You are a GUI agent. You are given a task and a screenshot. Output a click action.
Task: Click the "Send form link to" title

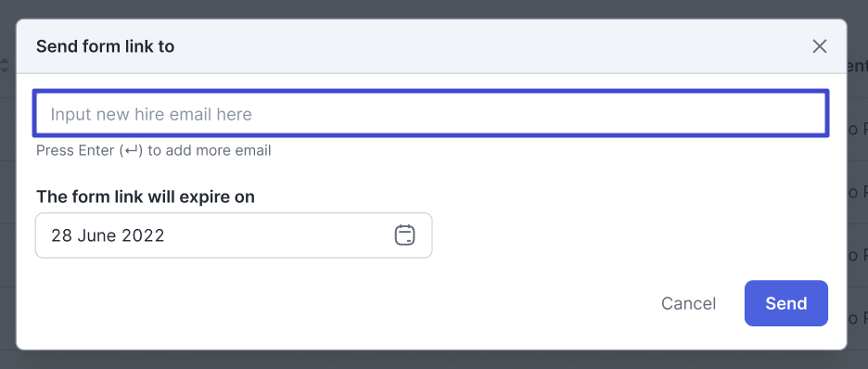[x=105, y=46]
